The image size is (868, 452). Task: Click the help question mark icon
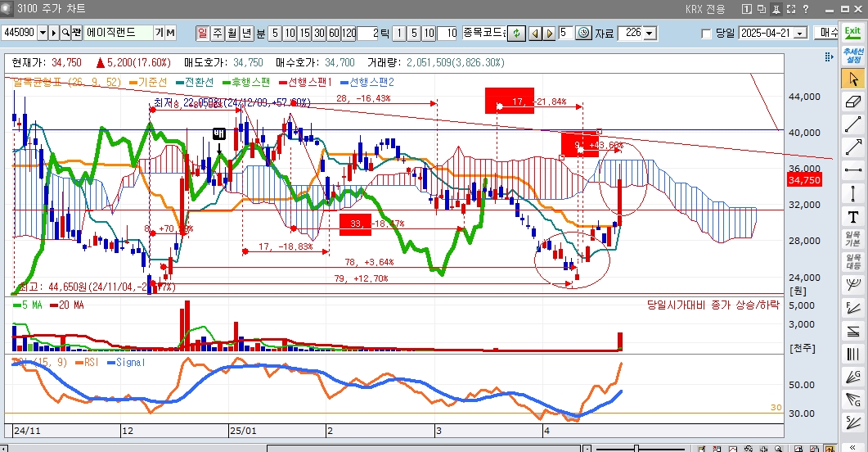pyautogui.click(x=806, y=9)
